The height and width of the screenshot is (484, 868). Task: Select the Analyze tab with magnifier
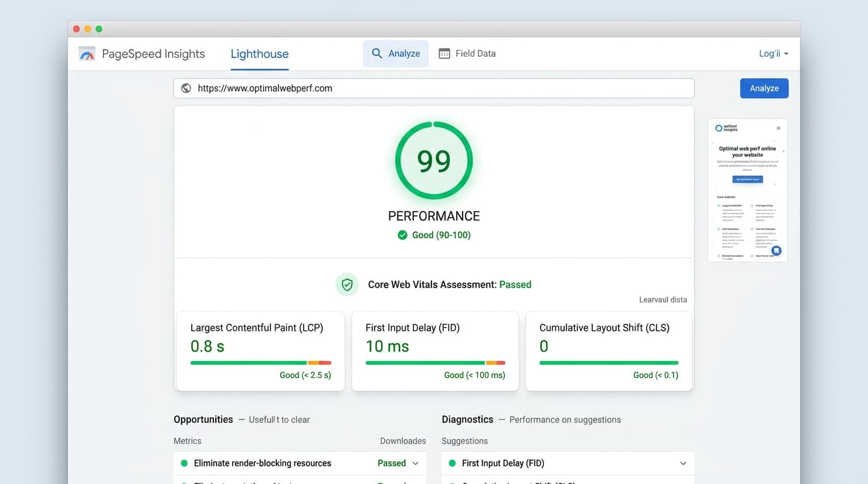click(x=396, y=54)
